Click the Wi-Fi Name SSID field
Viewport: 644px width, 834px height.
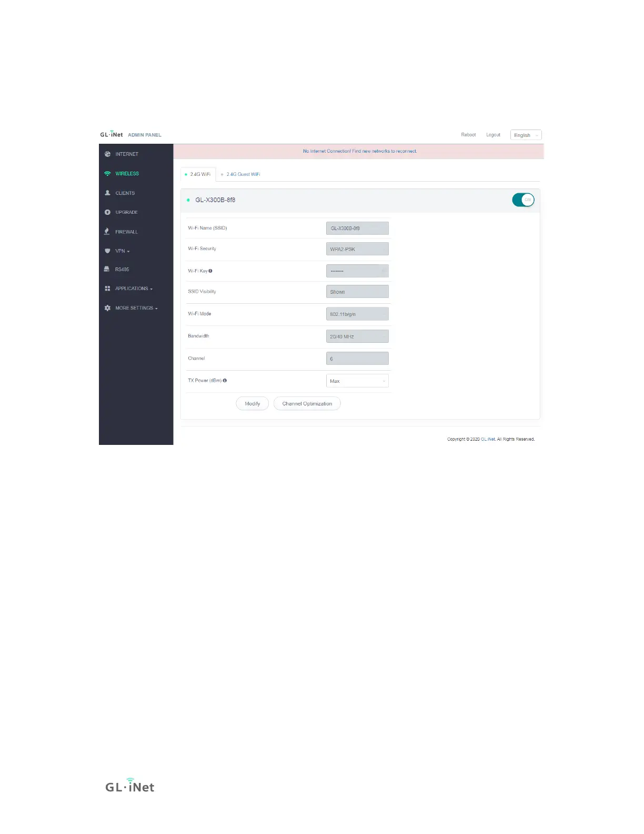[x=357, y=229]
